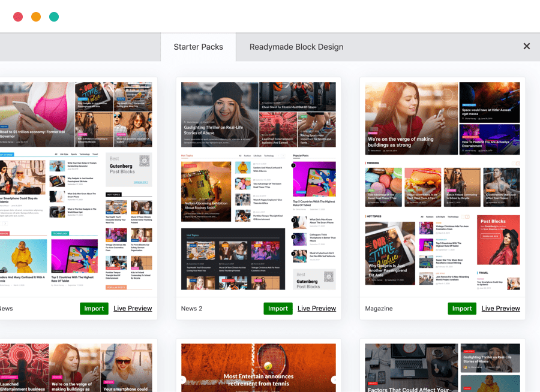The image size is (540, 392).
Task: Click the 'News 2' template title
Action: coord(191,308)
